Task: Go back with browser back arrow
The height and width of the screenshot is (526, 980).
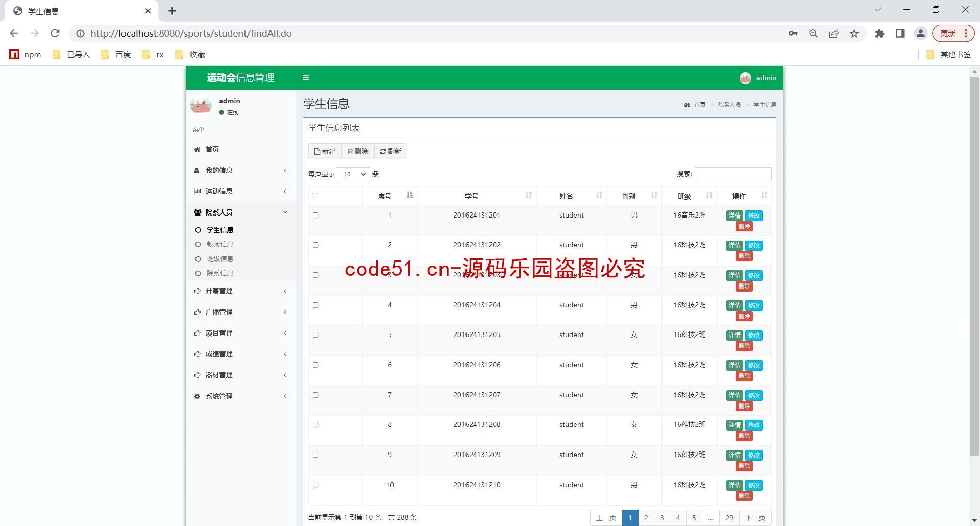Action: click(x=14, y=33)
